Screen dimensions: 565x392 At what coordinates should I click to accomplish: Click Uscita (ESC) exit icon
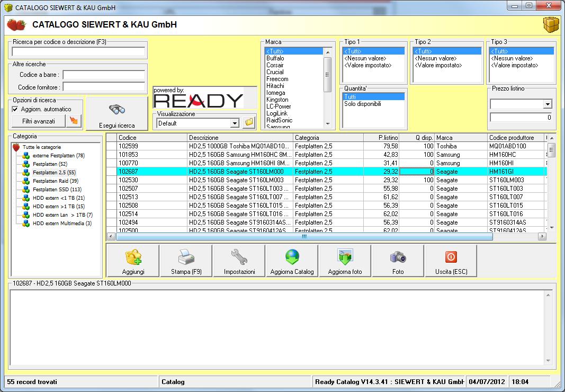[451, 261]
